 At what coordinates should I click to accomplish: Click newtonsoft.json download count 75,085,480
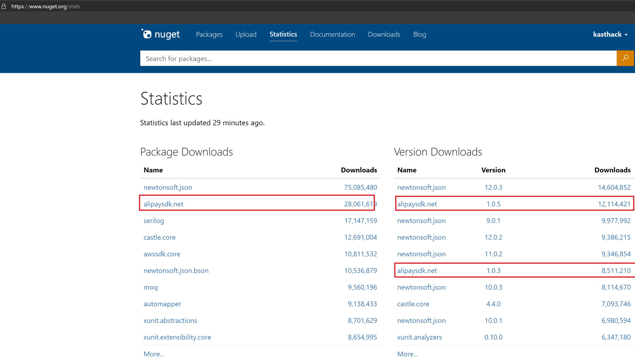click(x=360, y=187)
